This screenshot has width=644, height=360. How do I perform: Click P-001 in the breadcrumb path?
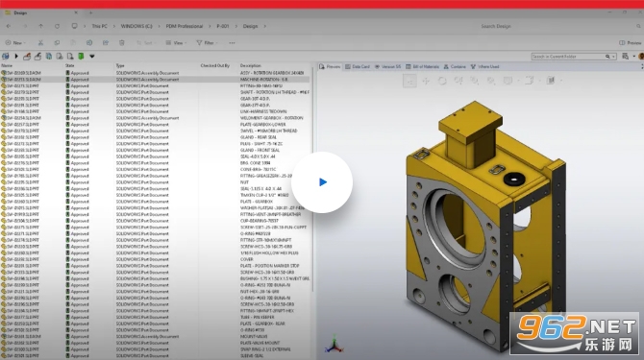click(223, 26)
